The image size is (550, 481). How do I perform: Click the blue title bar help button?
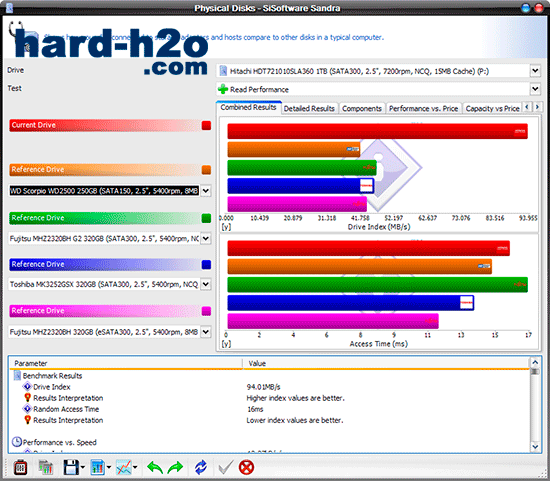point(525,8)
